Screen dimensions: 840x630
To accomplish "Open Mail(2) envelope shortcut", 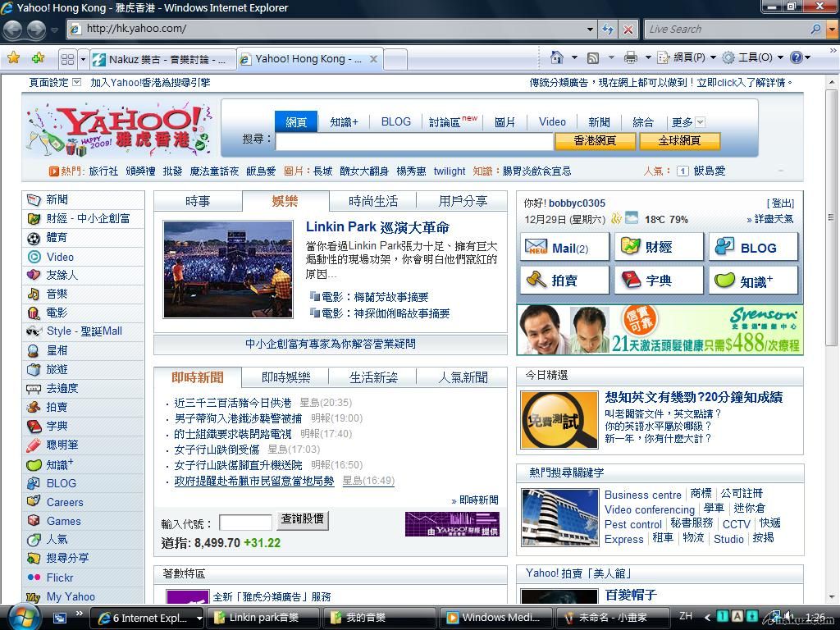I will click(x=564, y=247).
